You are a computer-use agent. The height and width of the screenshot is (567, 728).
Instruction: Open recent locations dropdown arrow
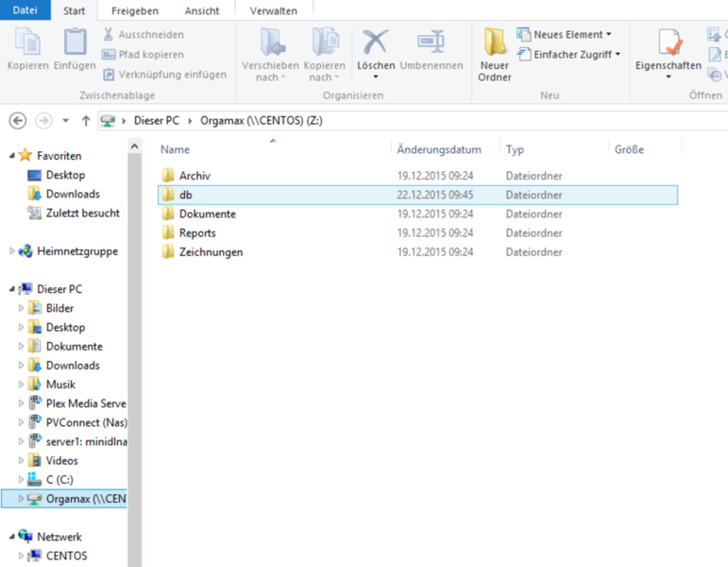coord(66,121)
